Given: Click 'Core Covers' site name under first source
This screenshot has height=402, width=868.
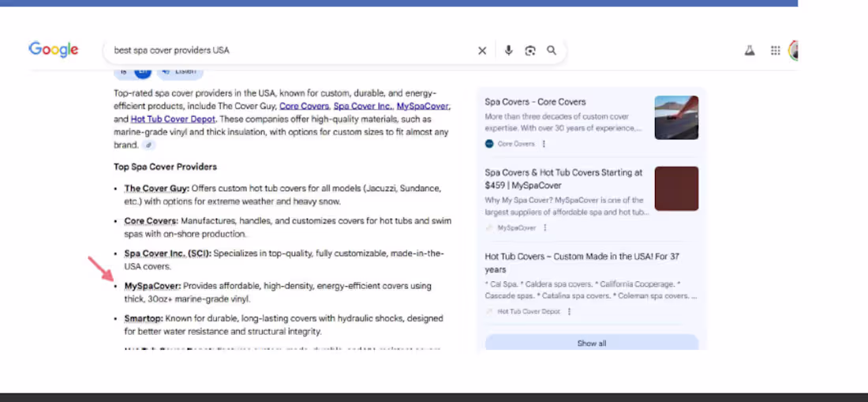Looking at the screenshot, I should tap(516, 144).
